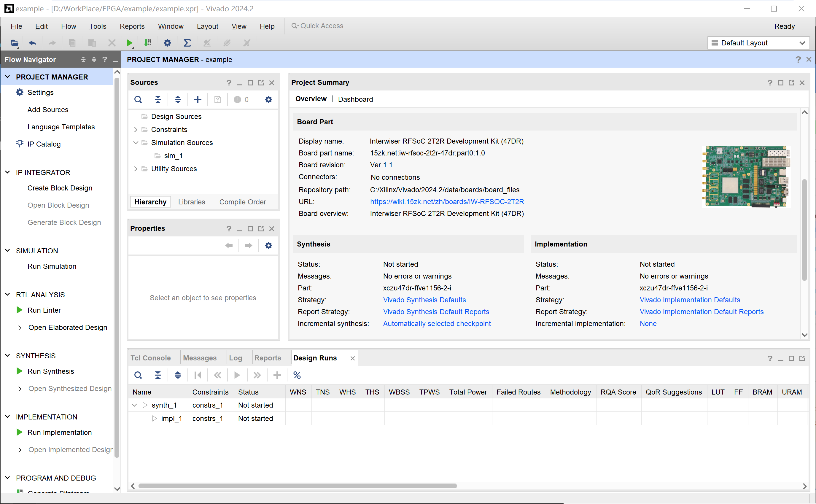Viewport: 816px width, 504px height.
Task: Click the Reset to First Step icon
Action: pos(198,375)
